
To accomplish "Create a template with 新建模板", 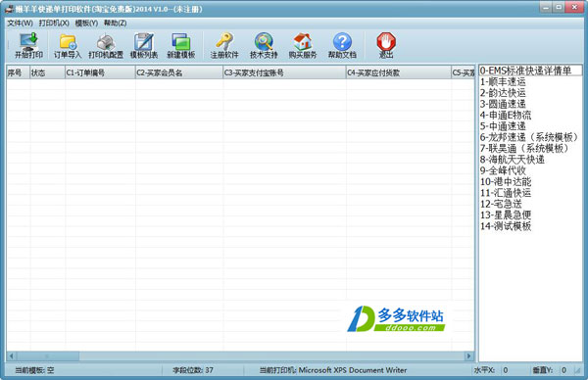I will click(x=181, y=45).
